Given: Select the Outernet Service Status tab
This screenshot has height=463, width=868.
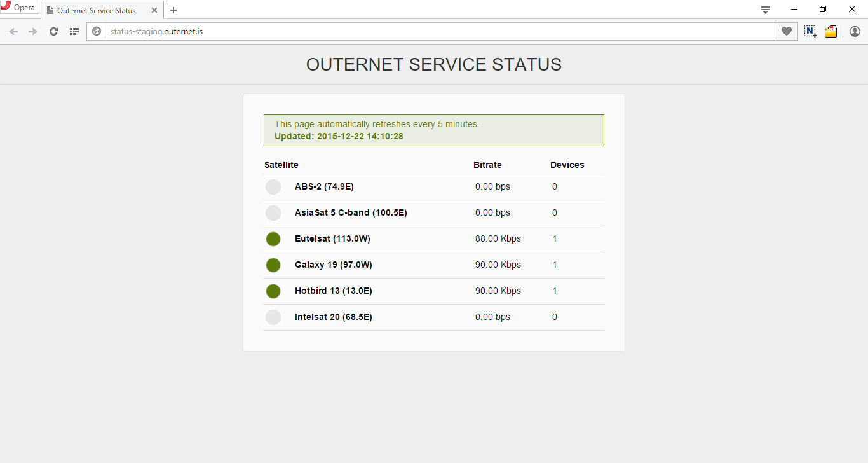Looking at the screenshot, I should (x=102, y=10).
